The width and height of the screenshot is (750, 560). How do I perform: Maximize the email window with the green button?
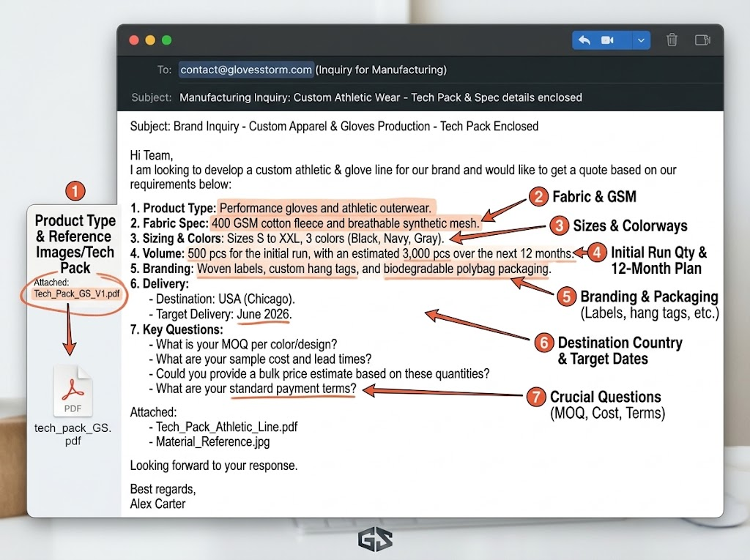pos(166,40)
